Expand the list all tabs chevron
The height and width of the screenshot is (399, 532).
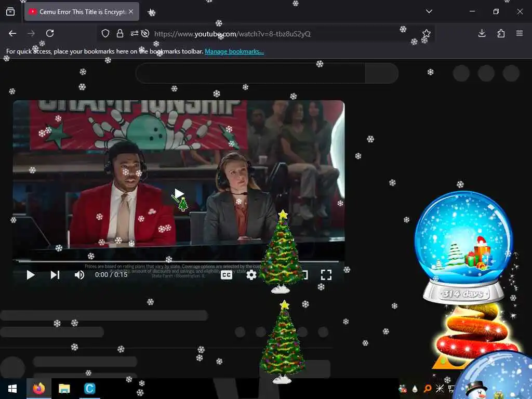click(429, 11)
